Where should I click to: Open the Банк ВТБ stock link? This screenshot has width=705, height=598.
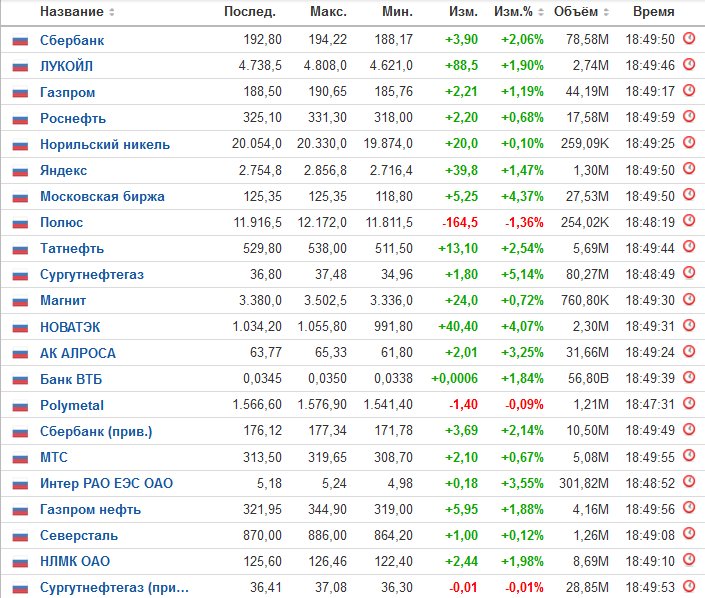(71, 379)
